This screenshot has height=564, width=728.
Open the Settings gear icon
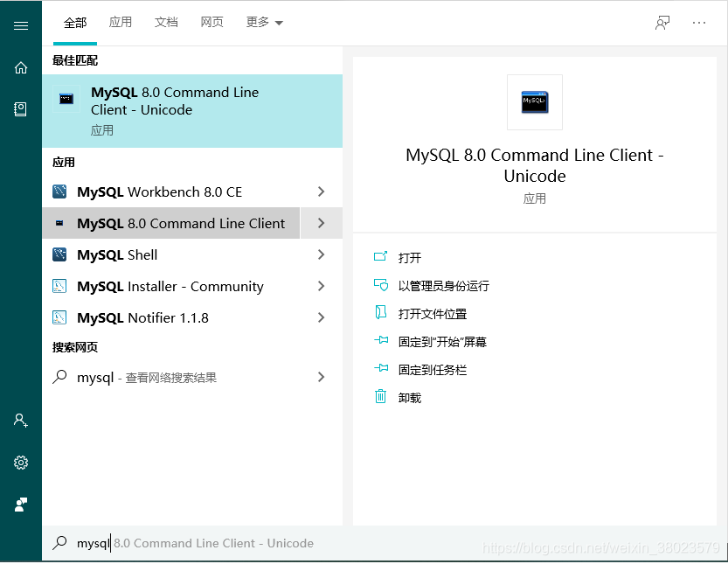tap(21, 463)
